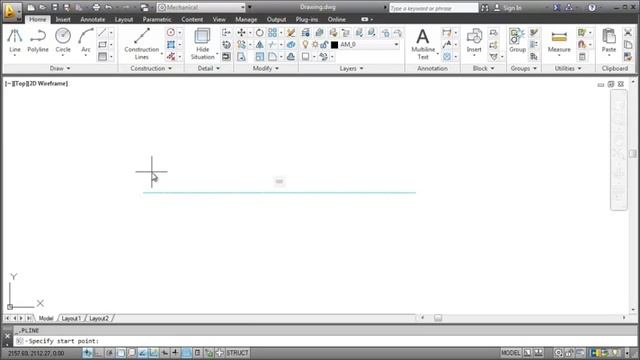The height and width of the screenshot is (360, 640).
Task: Toggle the highlighted dynamic input status button
Action: click(x=187, y=353)
